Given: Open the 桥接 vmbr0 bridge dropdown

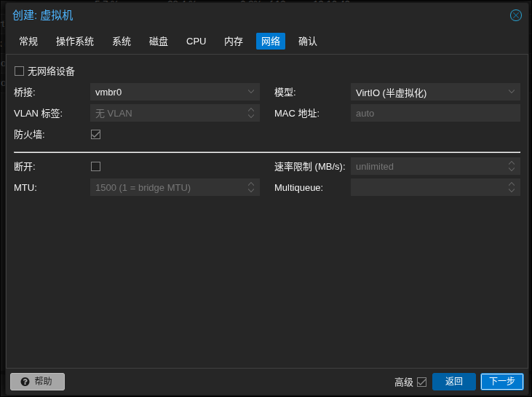Looking at the screenshot, I should 250,92.
